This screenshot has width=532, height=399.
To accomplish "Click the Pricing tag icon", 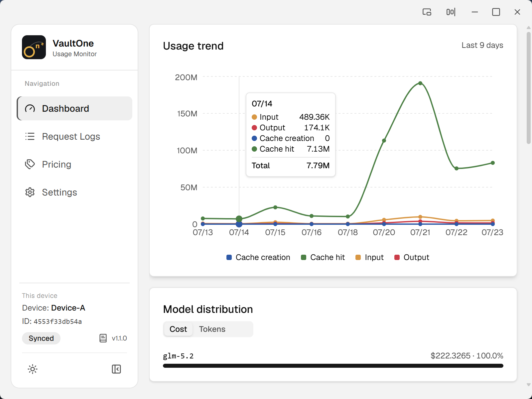I will [30, 164].
